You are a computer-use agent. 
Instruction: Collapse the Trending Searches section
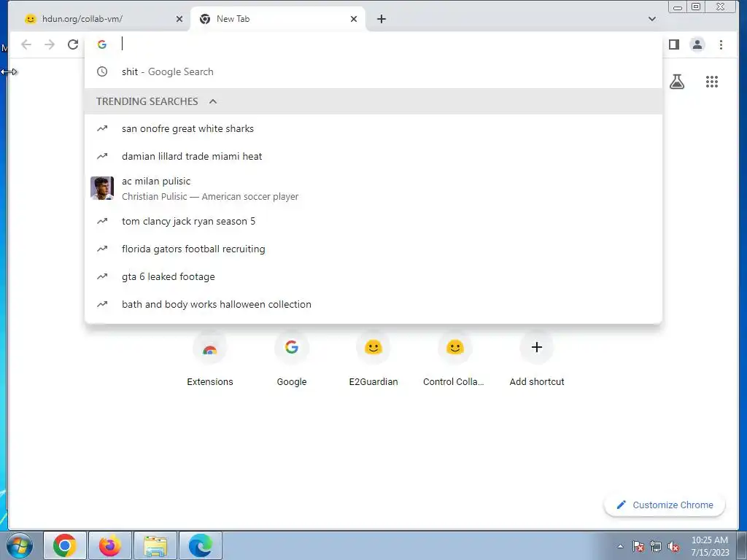[213, 101]
